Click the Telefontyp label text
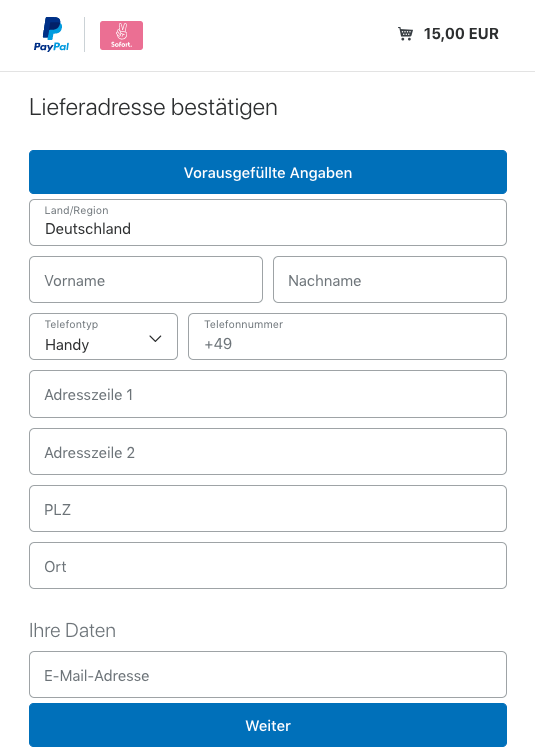Screen dimensions: 535x754 tap(71, 325)
